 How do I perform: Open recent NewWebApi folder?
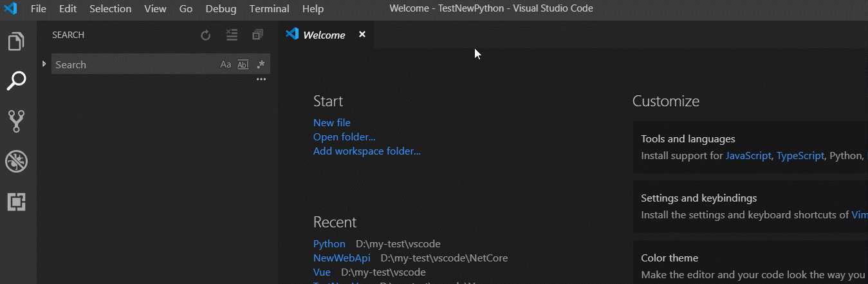point(342,258)
